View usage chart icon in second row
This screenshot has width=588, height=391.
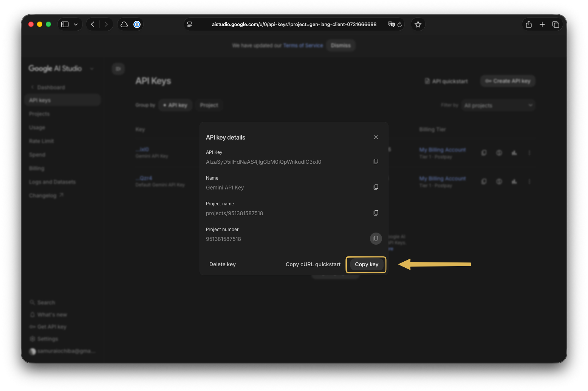514,182
